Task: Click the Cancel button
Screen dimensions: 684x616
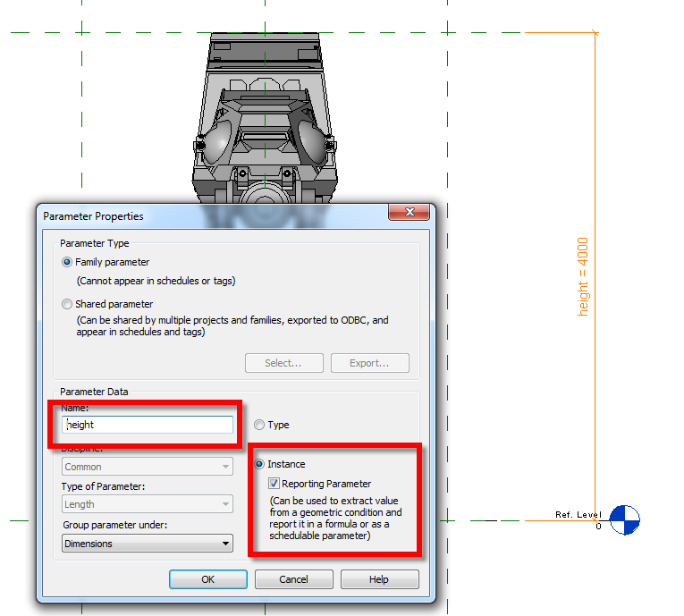Action: 293,579
